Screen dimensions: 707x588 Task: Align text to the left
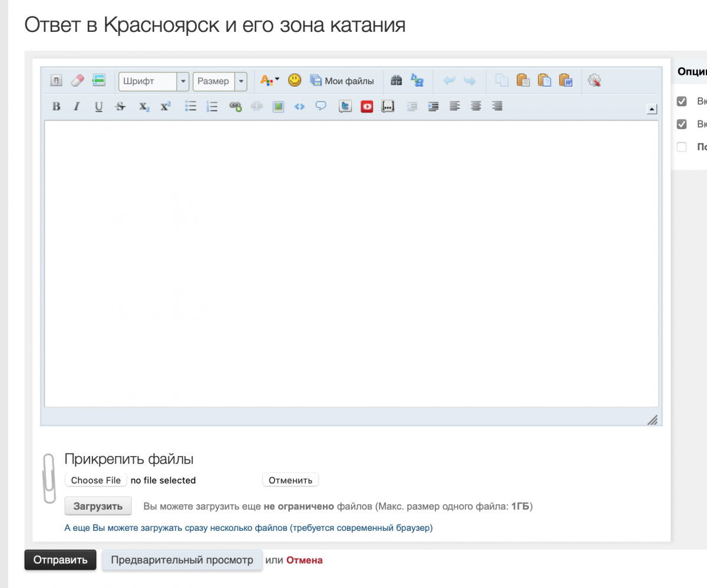pos(454,107)
